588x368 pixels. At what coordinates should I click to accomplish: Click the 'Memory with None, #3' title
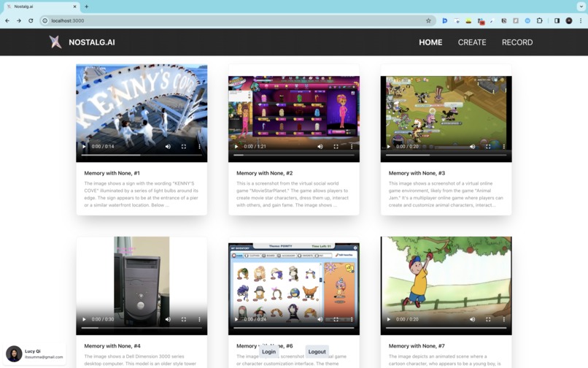point(417,173)
